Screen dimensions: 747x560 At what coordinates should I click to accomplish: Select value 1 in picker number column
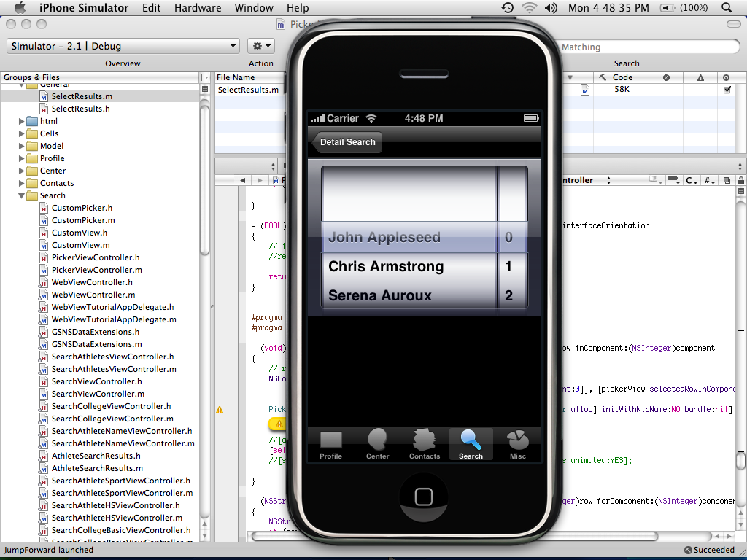click(x=508, y=266)
